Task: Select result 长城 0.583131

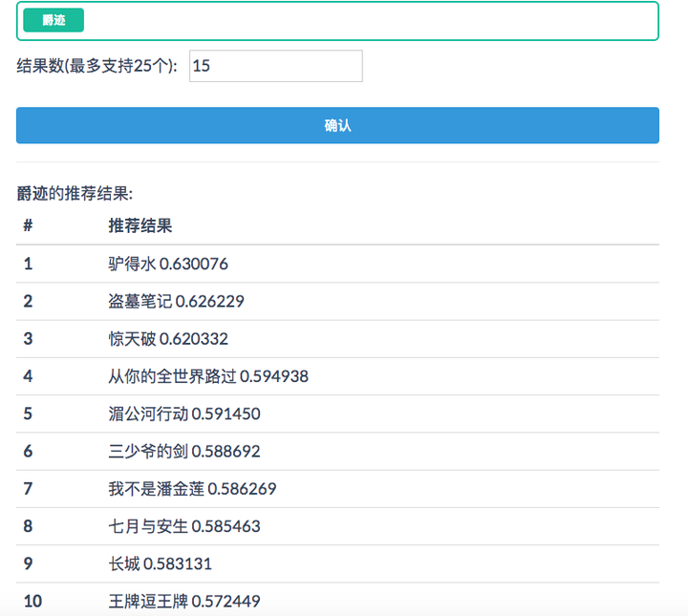Action: click(x=161, y=563)
